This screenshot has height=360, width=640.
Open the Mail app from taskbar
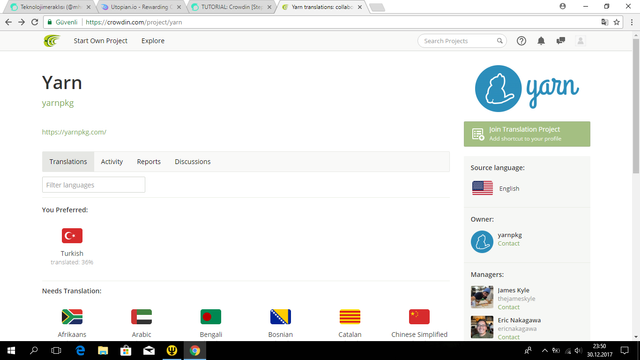[x=149, y=351]
